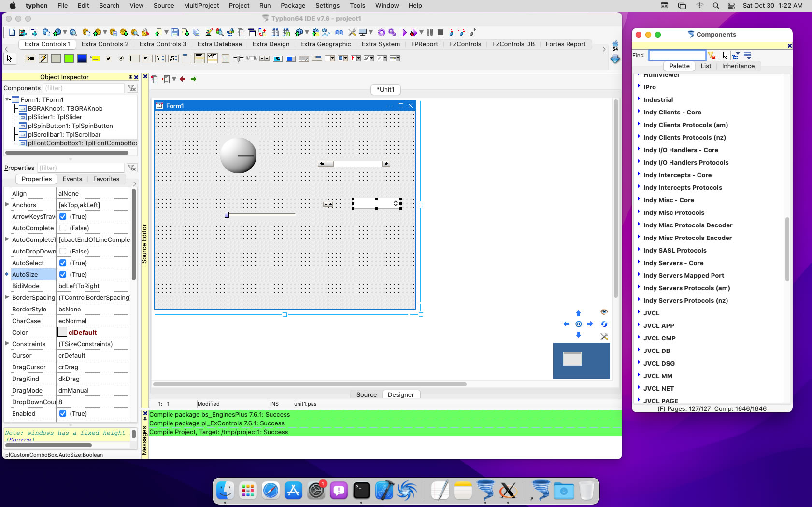
Task: Select the arrow pointer selection tool
Action: 9,58
